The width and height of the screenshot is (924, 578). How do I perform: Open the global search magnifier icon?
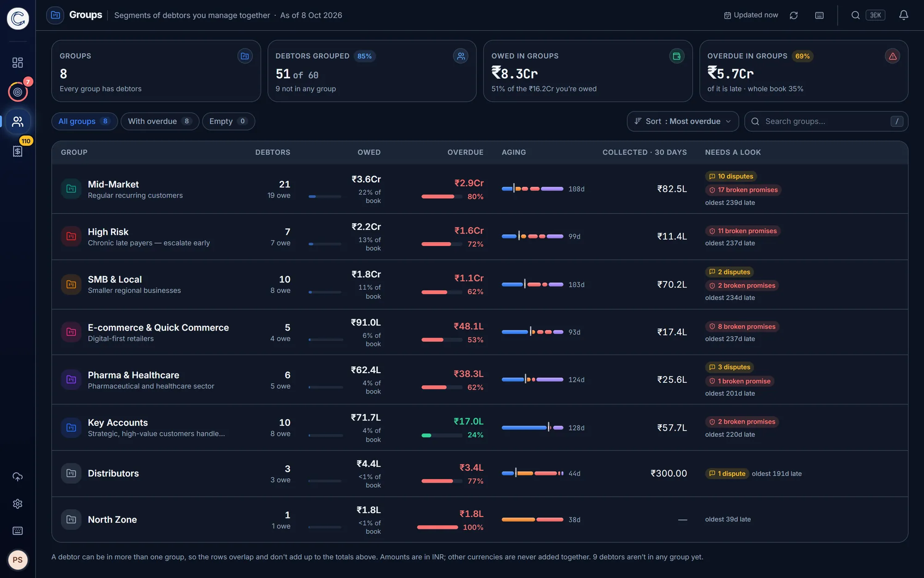[x=855, y=15]
